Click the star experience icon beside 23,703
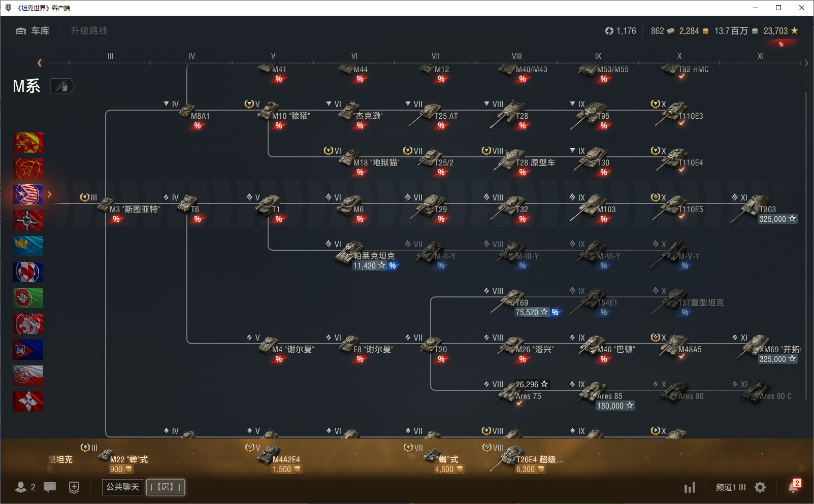This screenshot has height=504, width=814. point(794,30)
